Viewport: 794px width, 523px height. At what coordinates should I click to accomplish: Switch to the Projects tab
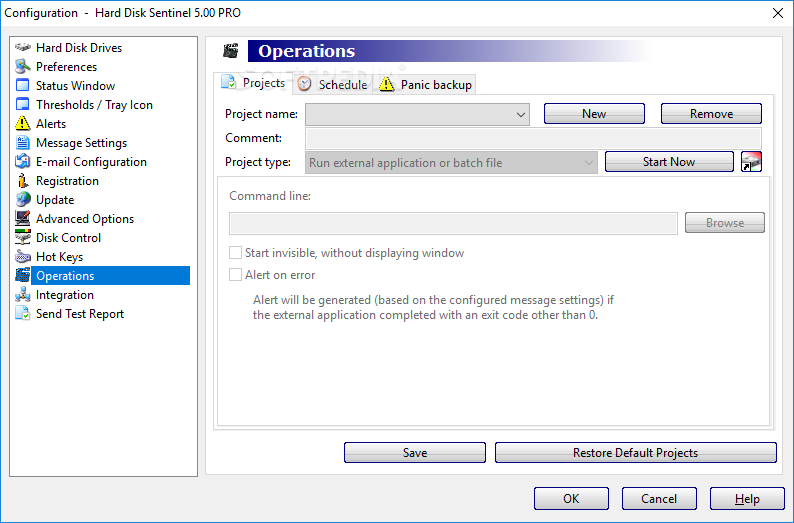(x=254, y=83)
